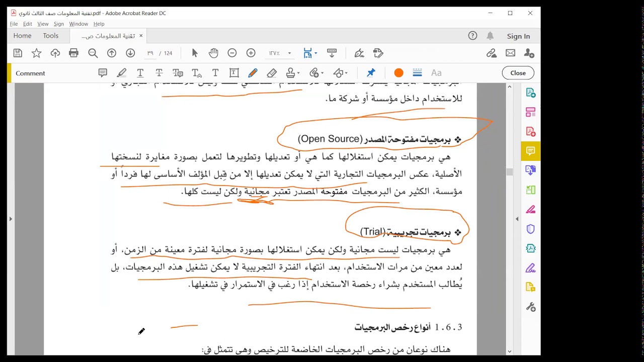Open the read mode scrolling tool
The height and width of the screenshot is (362, 644).
coord(332,53)
